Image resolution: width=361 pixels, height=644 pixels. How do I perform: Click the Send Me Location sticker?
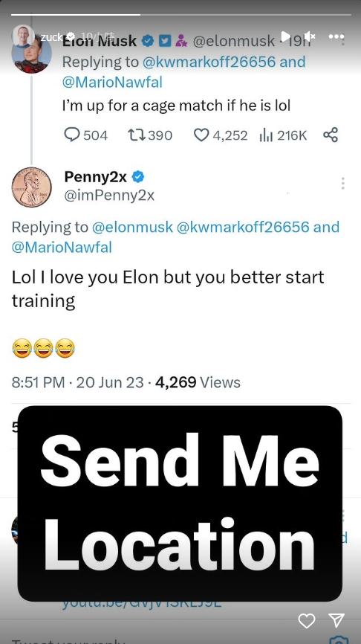coord(180,503)
